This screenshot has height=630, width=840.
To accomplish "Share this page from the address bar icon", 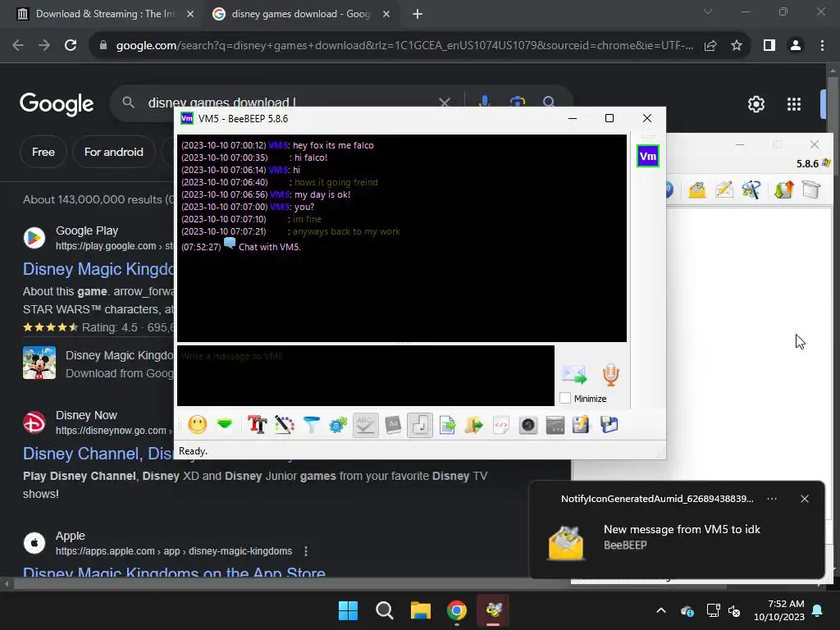I will [710, 46].
